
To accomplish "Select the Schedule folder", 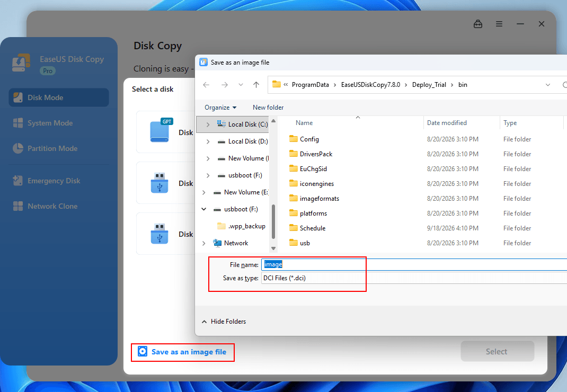I will coord(307,228).
